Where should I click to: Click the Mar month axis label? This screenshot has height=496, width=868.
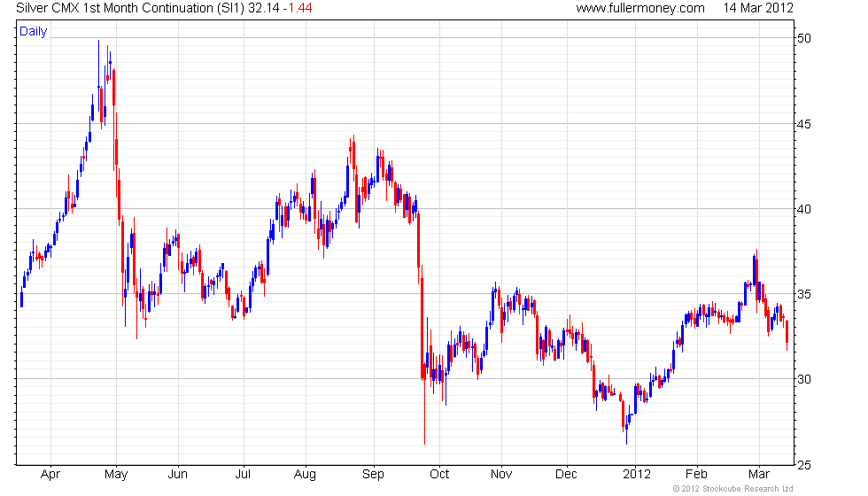(759, 475)
